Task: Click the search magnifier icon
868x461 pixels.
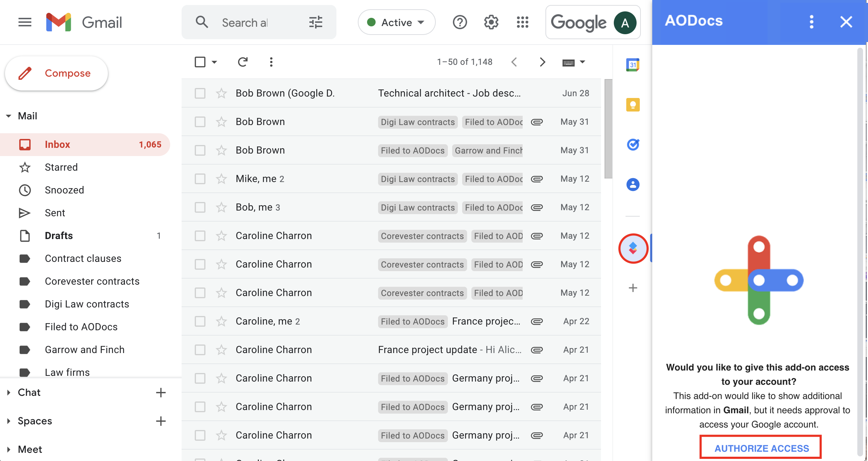Action: coord(202,22)
